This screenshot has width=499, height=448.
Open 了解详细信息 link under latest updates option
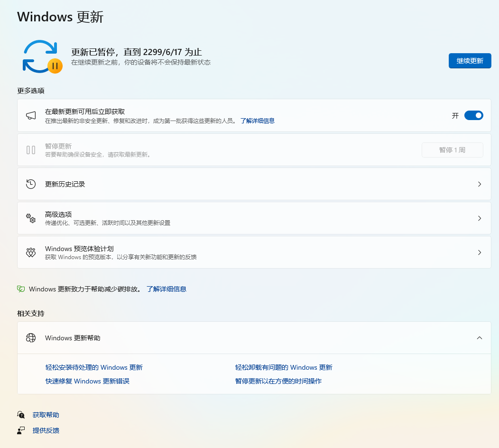(x=258, y=121)
